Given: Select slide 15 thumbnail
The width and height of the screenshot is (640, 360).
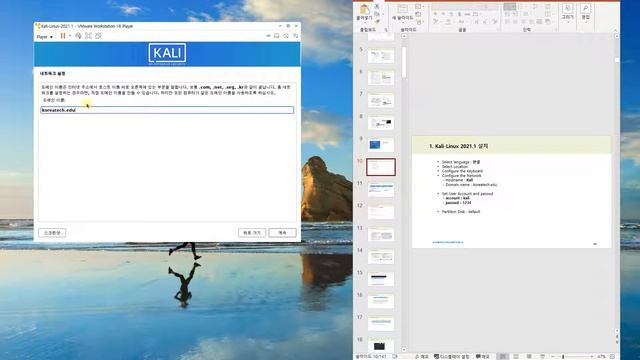Looking at the screenshot, I should [381, 279].
